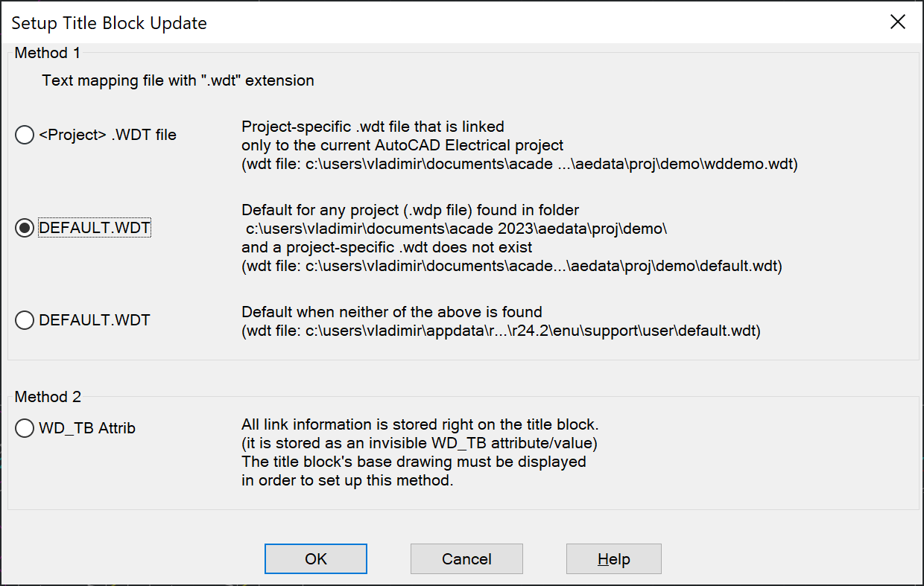Confirm settings with the OK button

tap(315, 558)
